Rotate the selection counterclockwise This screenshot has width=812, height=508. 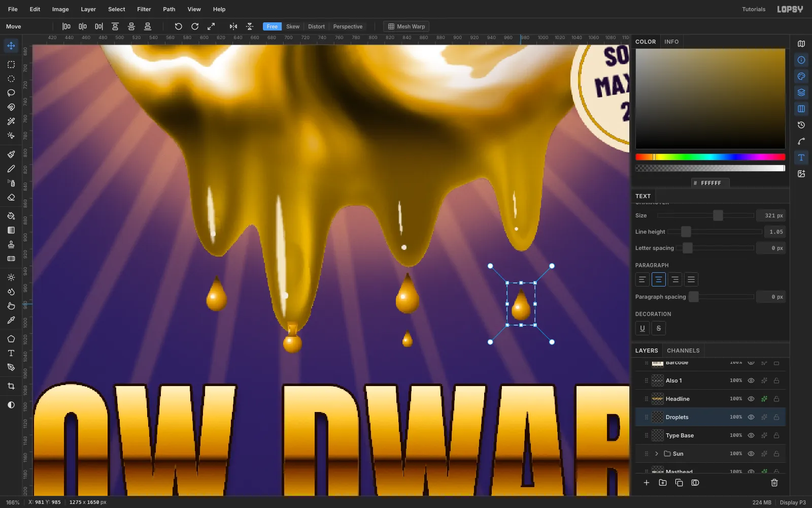[x=179, y=26]
